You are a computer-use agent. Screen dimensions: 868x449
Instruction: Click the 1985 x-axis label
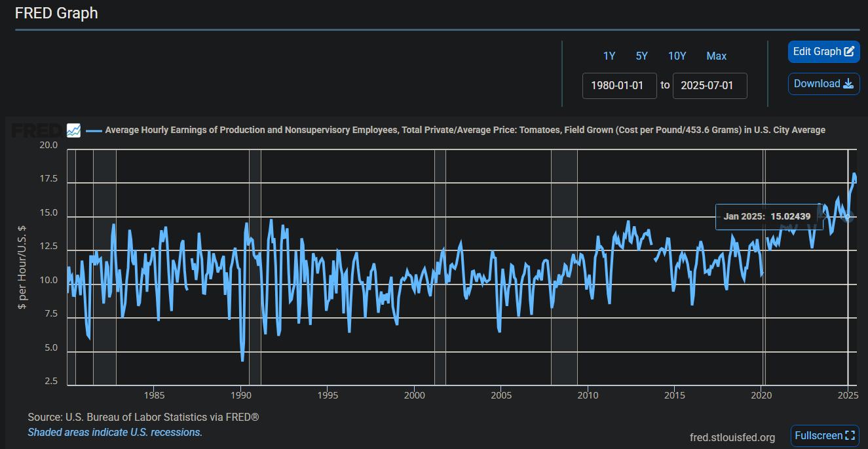coord(154,395)
